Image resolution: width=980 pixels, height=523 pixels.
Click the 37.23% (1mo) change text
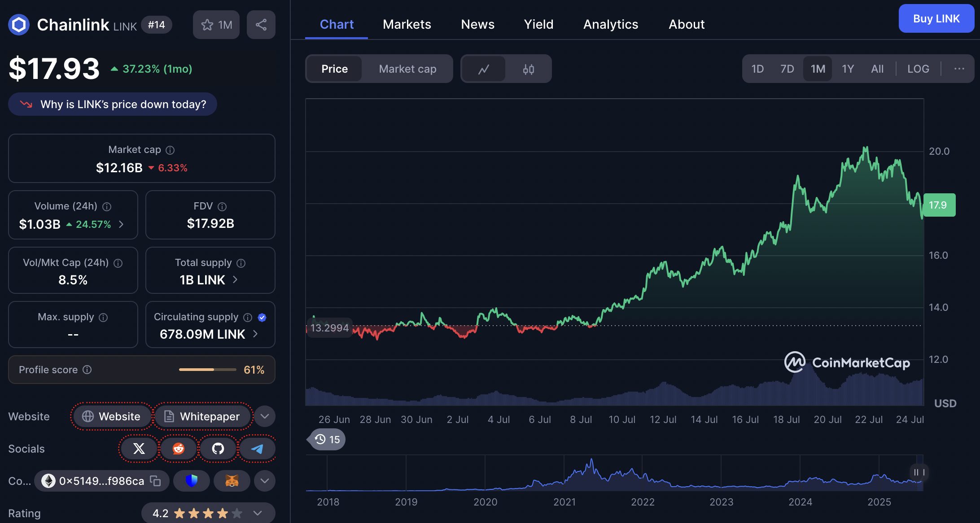click(x=157, y=69)
